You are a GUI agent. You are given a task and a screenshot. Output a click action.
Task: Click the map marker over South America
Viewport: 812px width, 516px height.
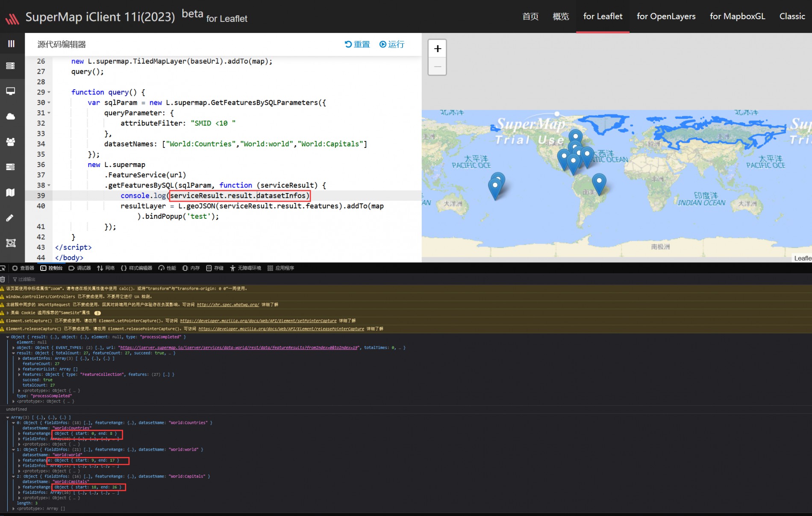pos(599,184)
